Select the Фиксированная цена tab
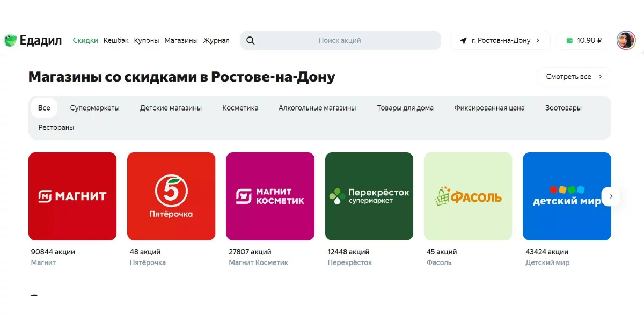 click(x=489, y=108)
